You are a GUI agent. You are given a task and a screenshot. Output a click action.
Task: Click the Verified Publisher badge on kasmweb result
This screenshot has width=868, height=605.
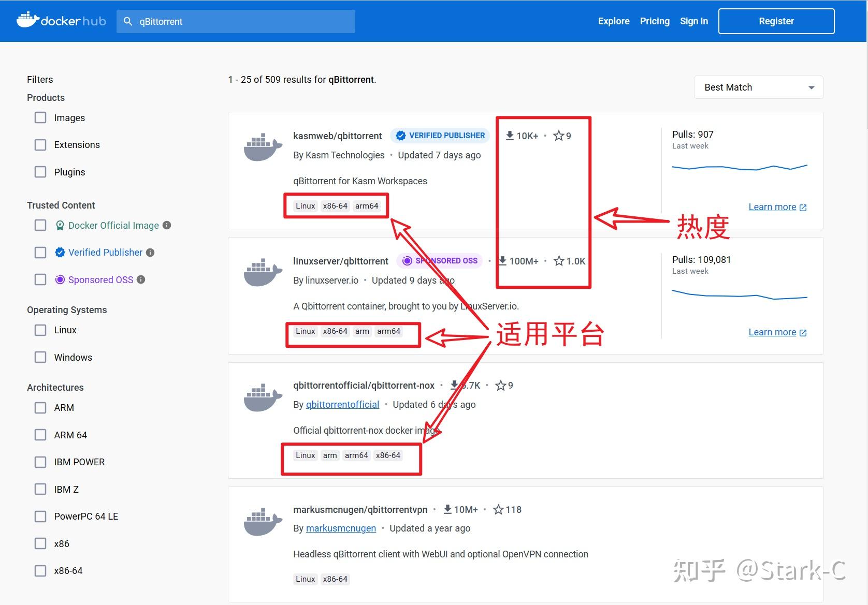pos(440,135)
